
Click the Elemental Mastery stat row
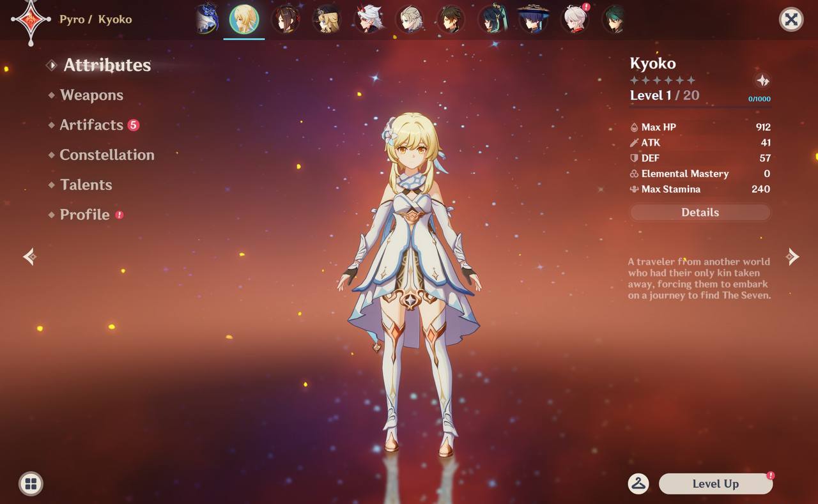pyautogui.click(x=700, y=174)
